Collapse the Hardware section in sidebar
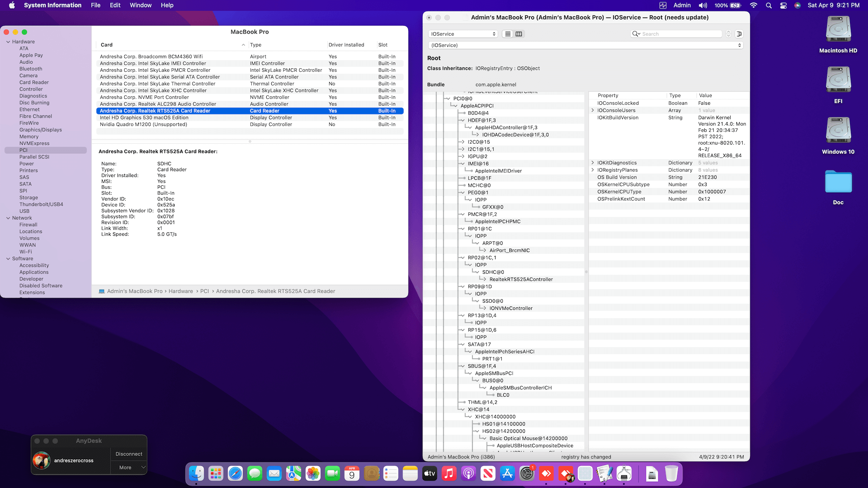 pos(8,42)
